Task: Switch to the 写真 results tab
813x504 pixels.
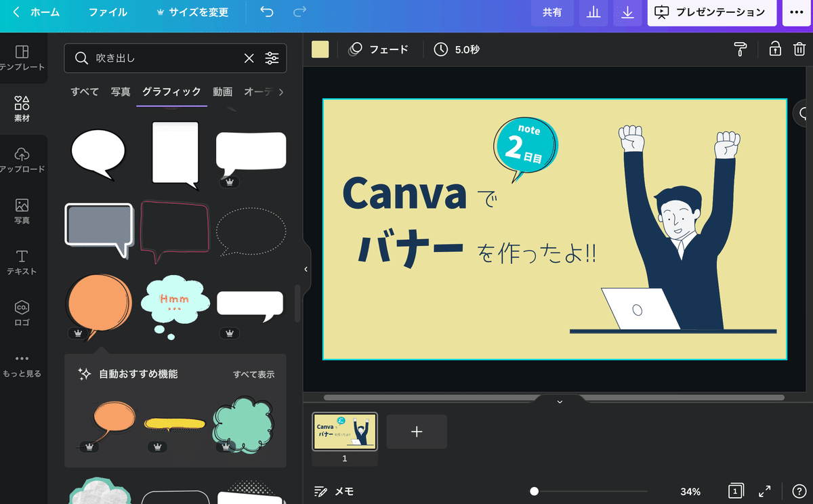Action: (x=121, y=92)
